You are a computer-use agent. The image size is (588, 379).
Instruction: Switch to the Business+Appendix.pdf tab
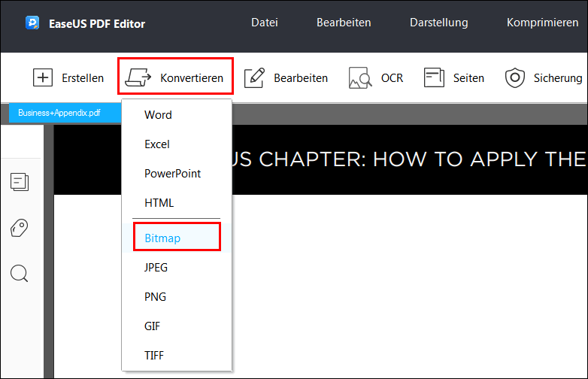pos(65,113)
